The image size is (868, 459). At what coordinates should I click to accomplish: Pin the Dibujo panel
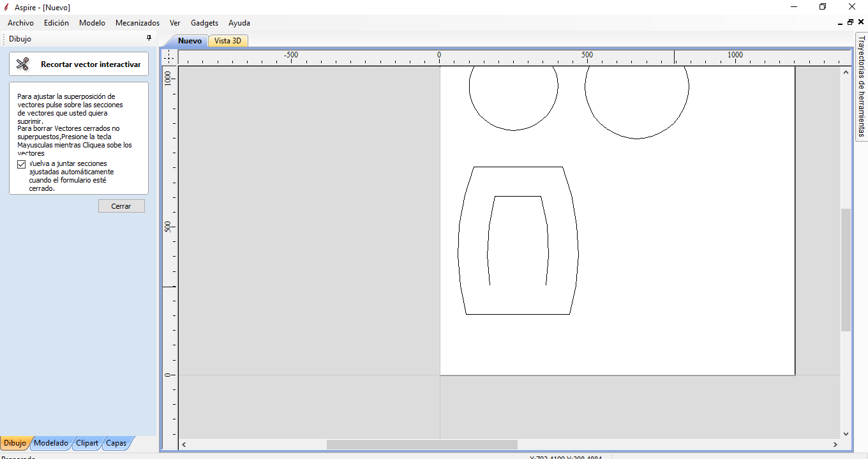149,38
